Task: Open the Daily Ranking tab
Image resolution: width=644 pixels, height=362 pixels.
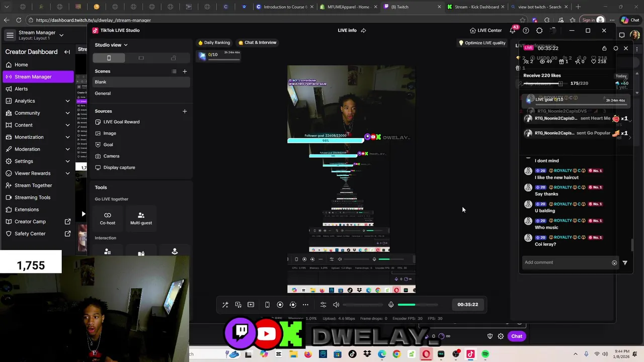Action: point(214,43)
